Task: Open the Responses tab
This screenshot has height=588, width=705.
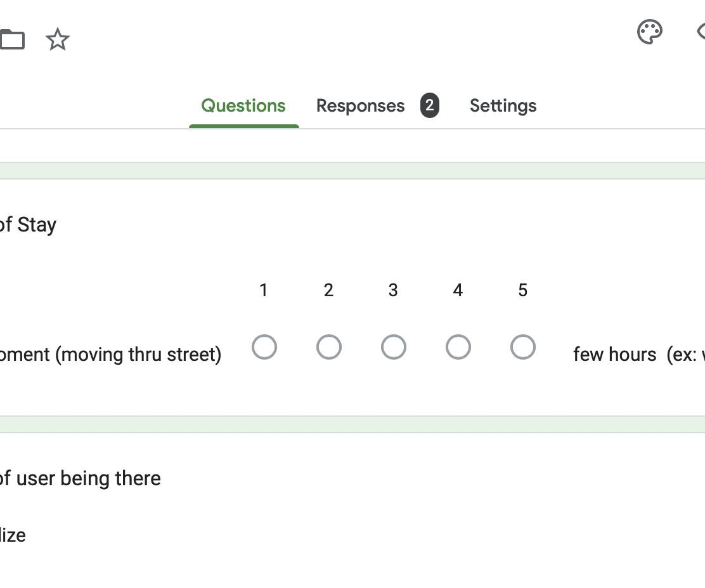Action: 360,106
